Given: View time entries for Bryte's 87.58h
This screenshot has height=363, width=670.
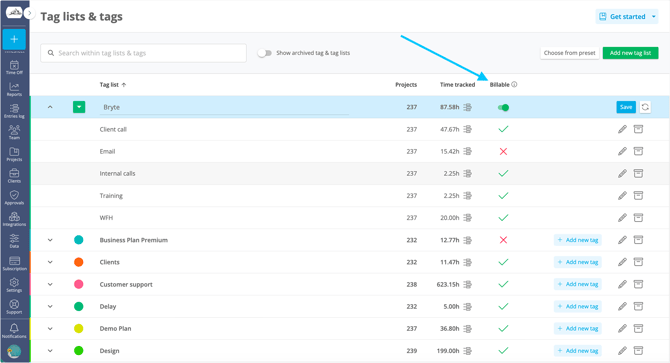Looking at the screenshot, I should pyautogui.click(x=467, y=107).
